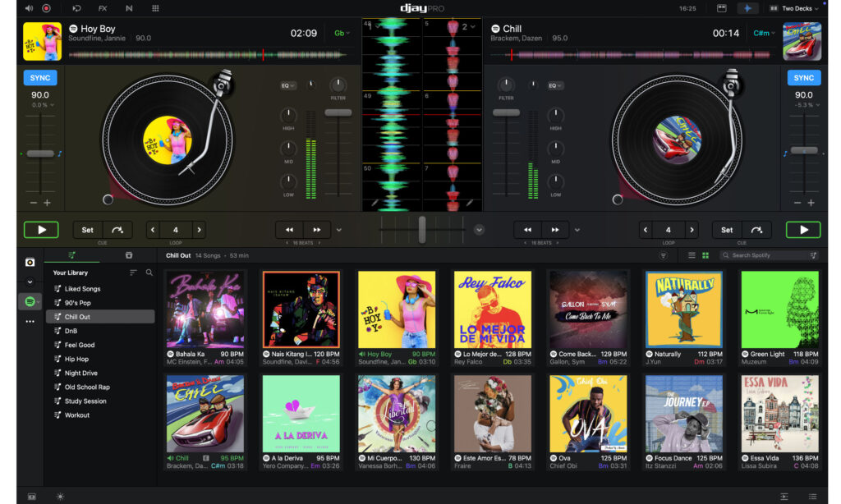This screenshot has height=504, width=841.
Task: Open the sampler grid icon
Action: [155, 8]
